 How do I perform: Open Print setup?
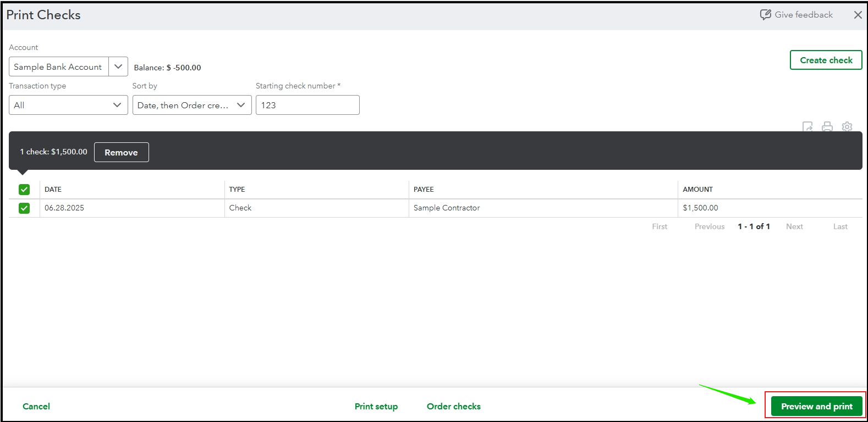pos(376,406)
